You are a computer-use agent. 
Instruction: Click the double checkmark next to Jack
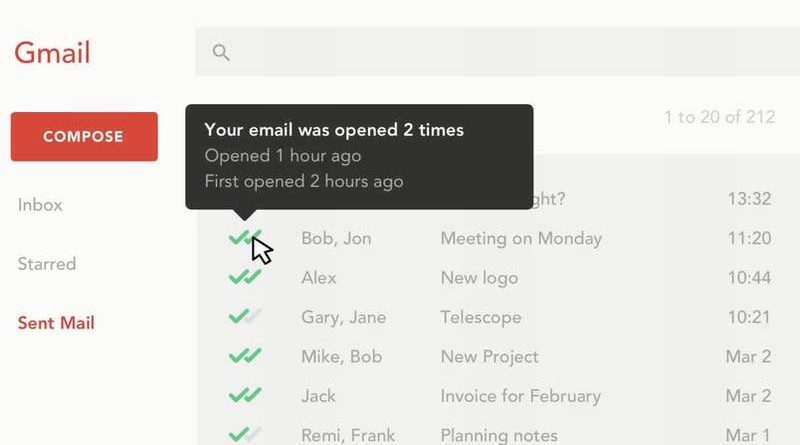click(x=245, y=395)
